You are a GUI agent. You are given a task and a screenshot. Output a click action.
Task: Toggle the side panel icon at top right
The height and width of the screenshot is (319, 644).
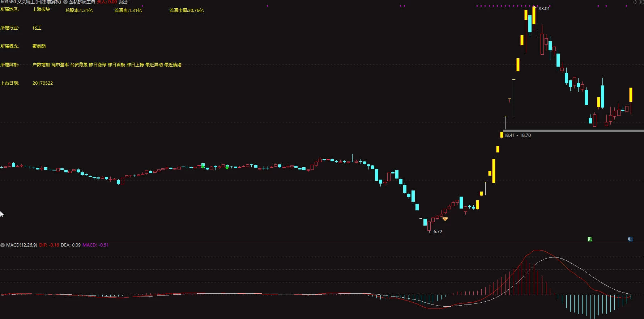(641, 2)
